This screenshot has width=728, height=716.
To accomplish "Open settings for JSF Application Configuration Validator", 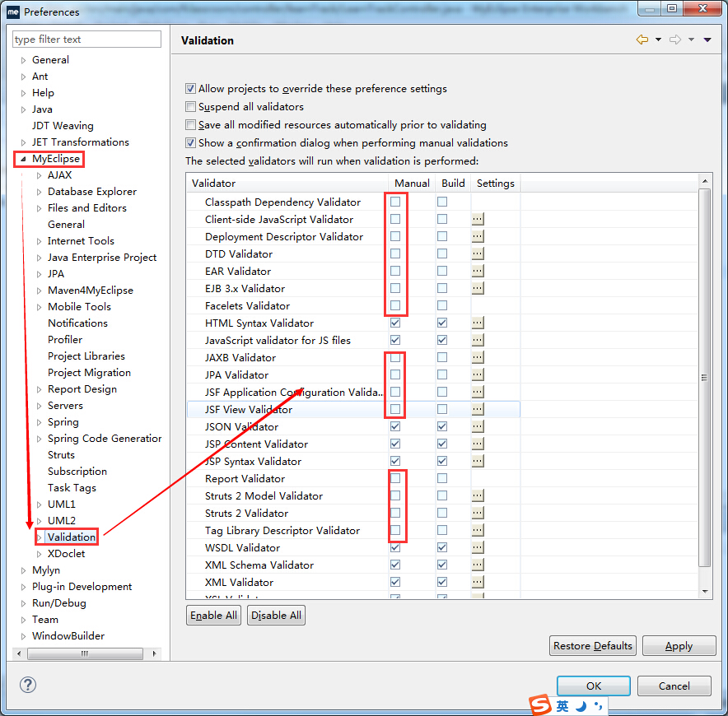I will tap(478, 392).
